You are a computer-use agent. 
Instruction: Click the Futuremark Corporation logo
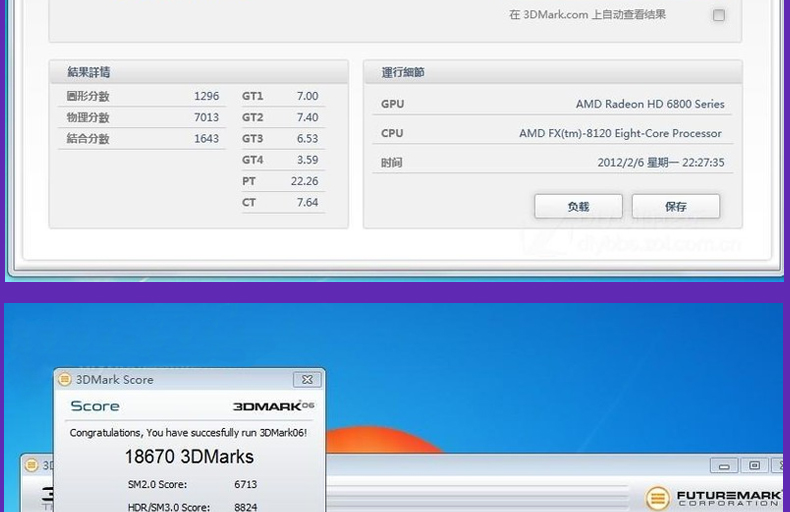click(x=713, y=498)
